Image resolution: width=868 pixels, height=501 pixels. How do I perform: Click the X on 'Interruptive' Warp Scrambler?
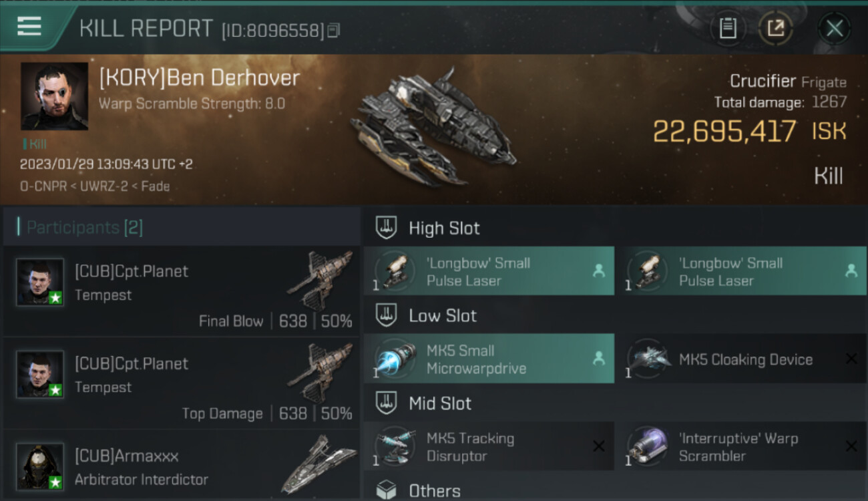point(851,446)
